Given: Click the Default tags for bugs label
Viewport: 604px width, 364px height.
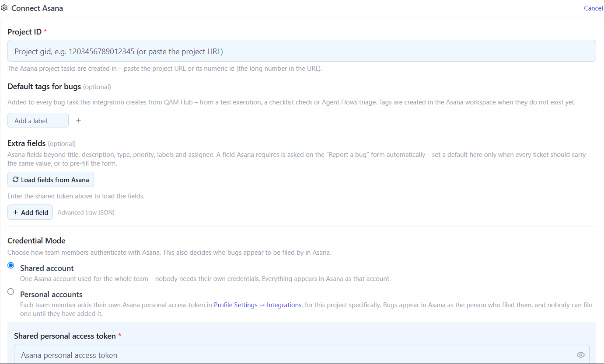Looking at the screenshot, I should click(x=44, y=87).
